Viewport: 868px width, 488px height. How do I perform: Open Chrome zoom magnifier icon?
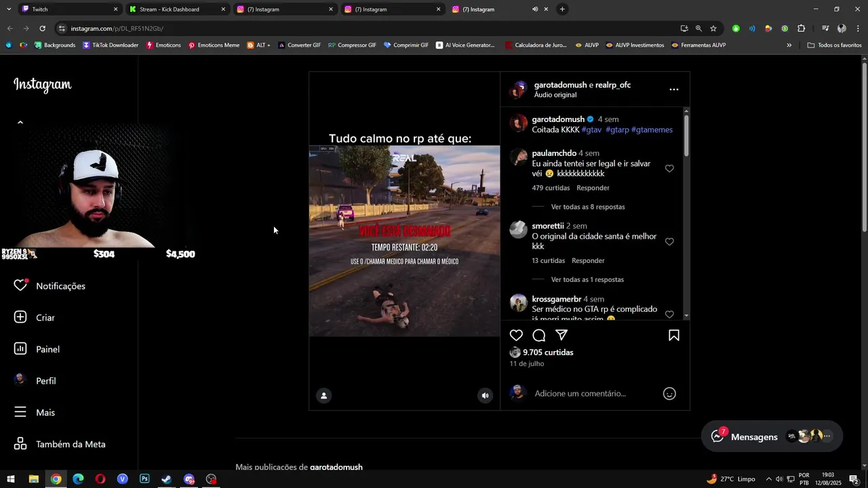pos(698,28)
